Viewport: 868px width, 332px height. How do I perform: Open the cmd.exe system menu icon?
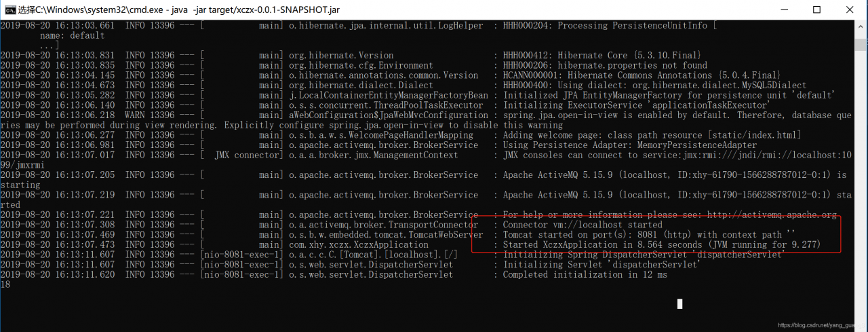(11, 10)
